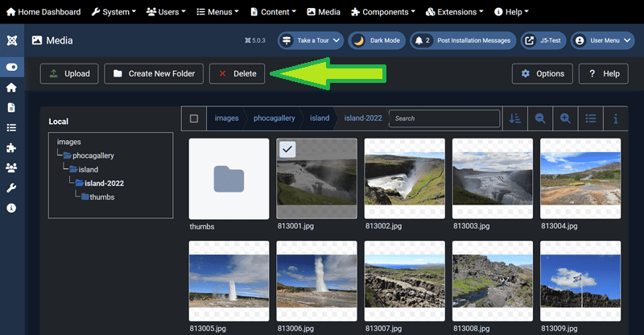Open the media info panel icon
This screenshot has width=644, height=335.
point(616,118)
